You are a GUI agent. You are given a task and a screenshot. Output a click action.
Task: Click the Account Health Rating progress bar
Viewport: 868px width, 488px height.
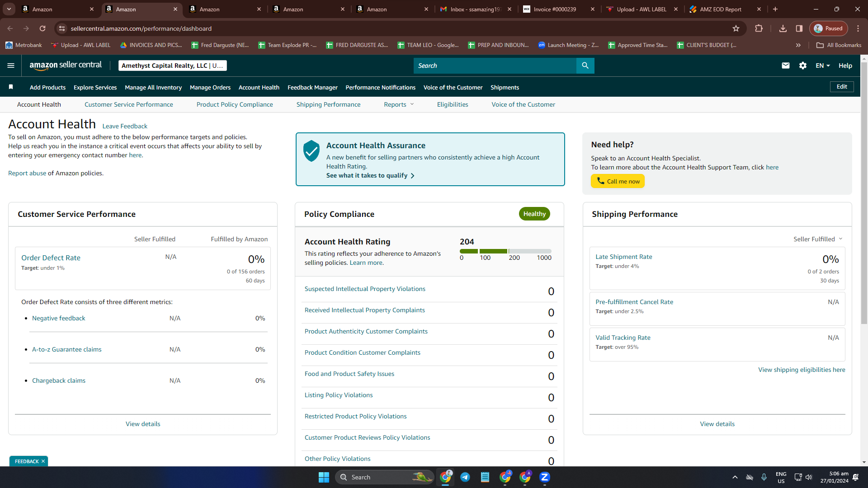505,251
